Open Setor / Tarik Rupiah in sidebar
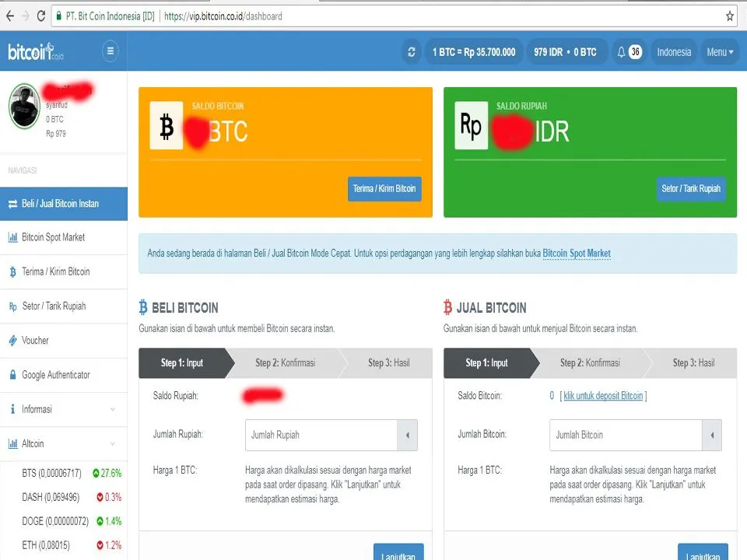This screenshot has width=747, height=560. pyautogui.click(x=63, y=306)
